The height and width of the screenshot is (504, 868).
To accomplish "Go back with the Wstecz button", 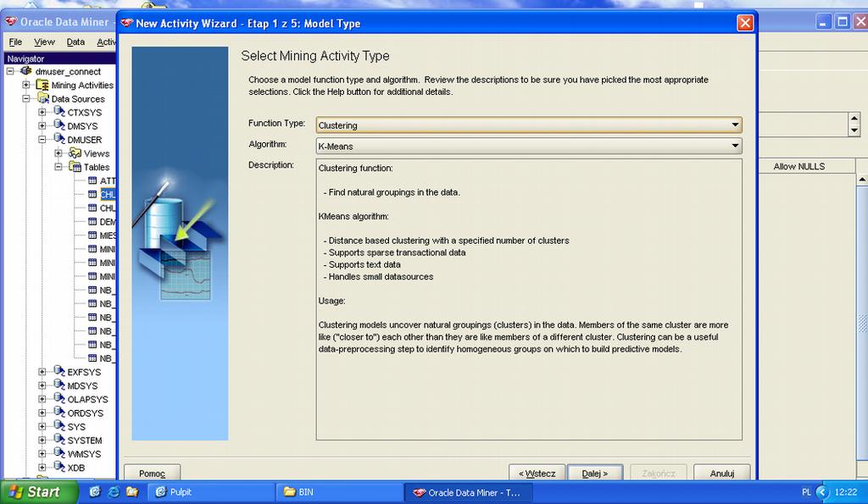I will [x=537, y=473].
